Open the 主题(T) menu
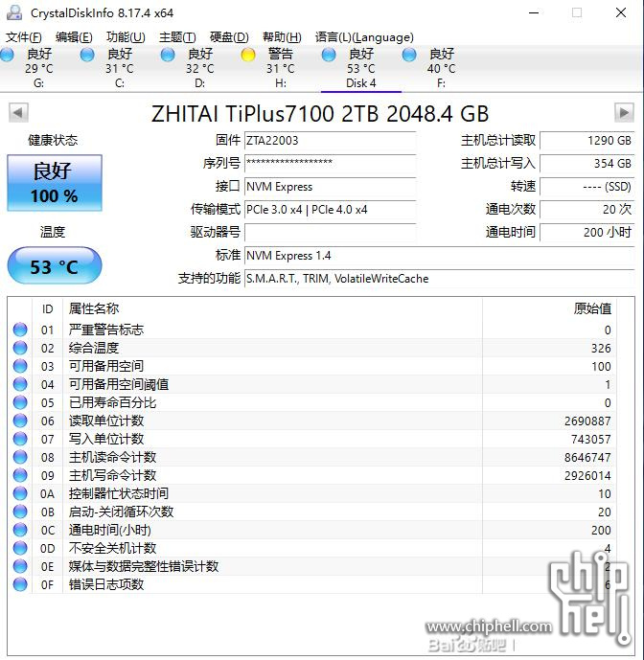Viewport: 644px width, 660px height. click(x=177, y=37)
